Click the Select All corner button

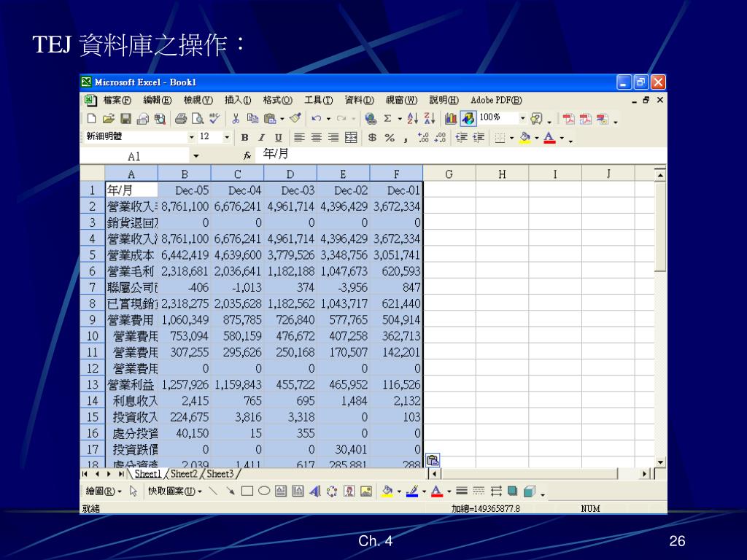[93, 174]
